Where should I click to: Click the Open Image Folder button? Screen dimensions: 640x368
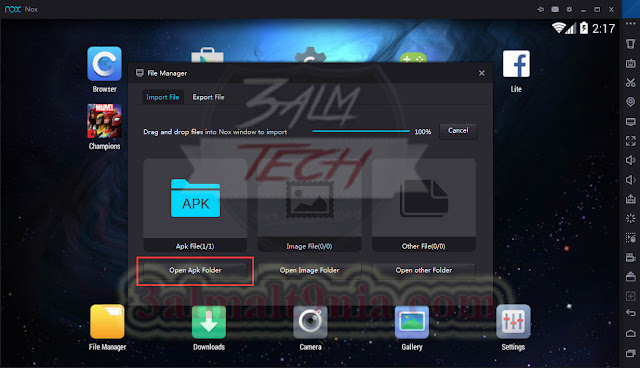[309, 270]
